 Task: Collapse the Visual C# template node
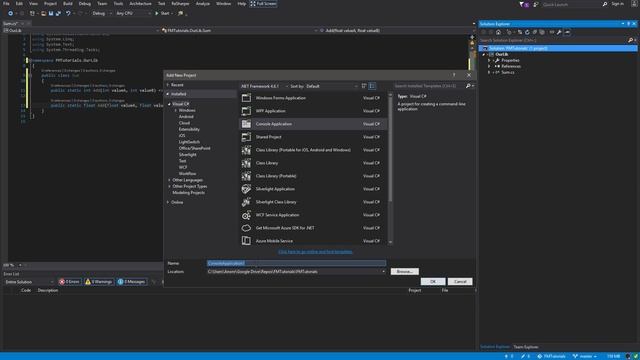coord(169,104)
